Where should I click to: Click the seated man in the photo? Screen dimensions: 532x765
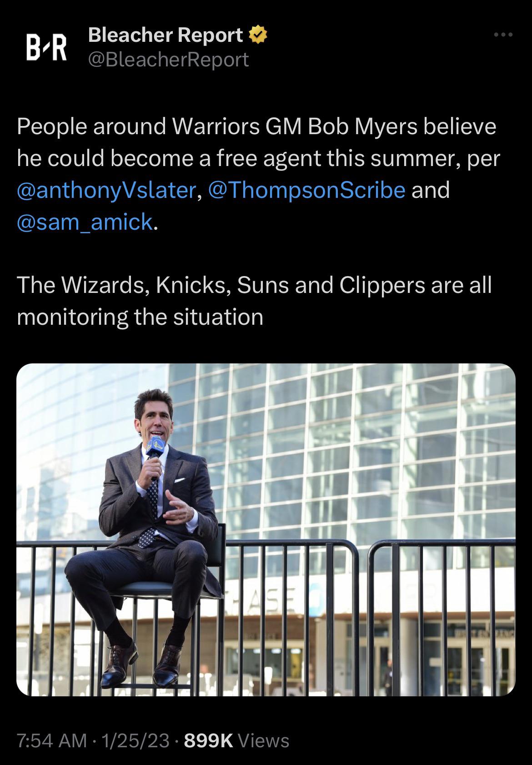pyautogui.click(x=155, y=523)
